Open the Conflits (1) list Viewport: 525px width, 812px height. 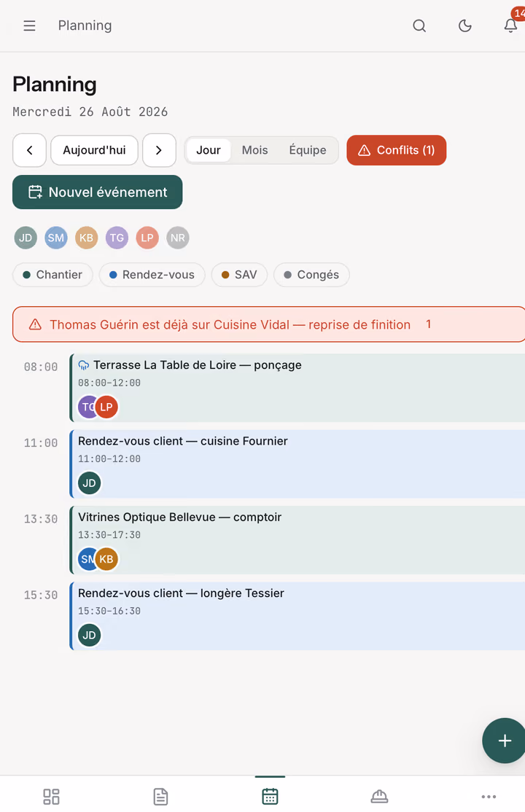(397, 150)
